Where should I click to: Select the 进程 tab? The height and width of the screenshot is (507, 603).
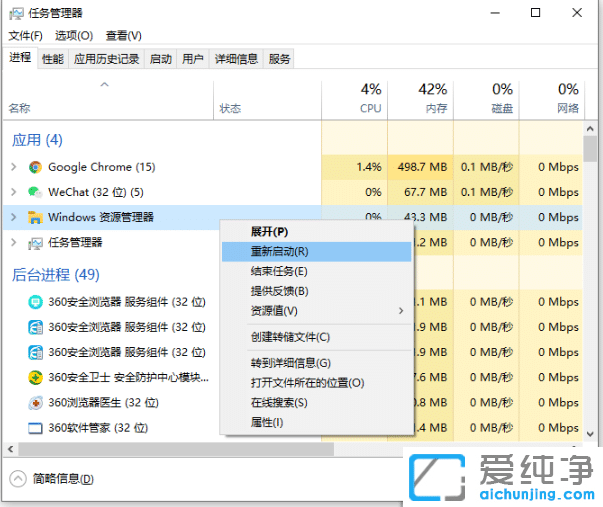click(x=20, y=58)
